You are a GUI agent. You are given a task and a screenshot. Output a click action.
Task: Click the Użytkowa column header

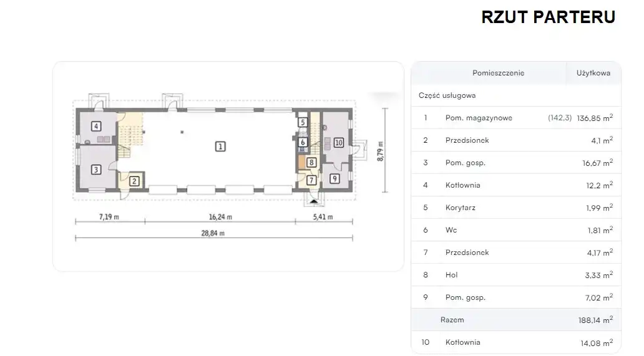[593, 73]
